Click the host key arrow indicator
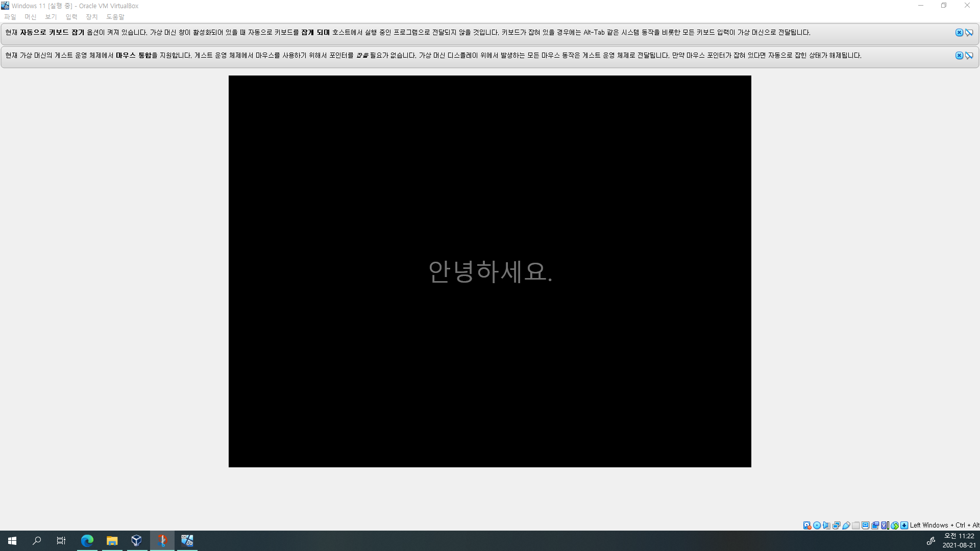The width and height of the screenshot is (980, 551). pyautogui.click(x=904, y=525)
